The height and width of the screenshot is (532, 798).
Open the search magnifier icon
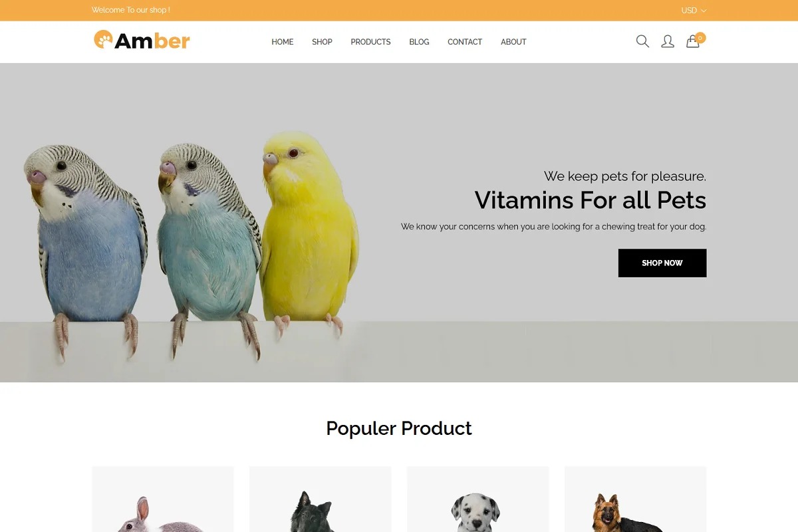tap(642, 41)
